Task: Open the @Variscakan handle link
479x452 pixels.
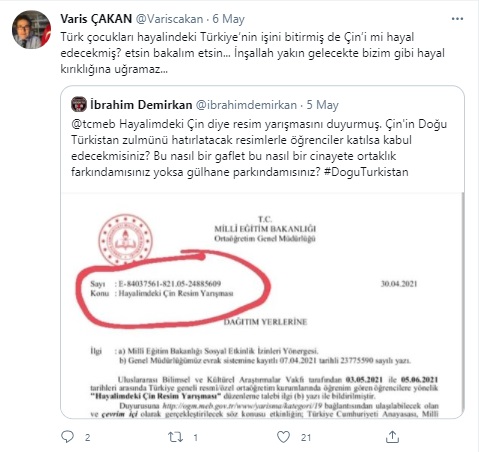Action: [x=169, y=19]
